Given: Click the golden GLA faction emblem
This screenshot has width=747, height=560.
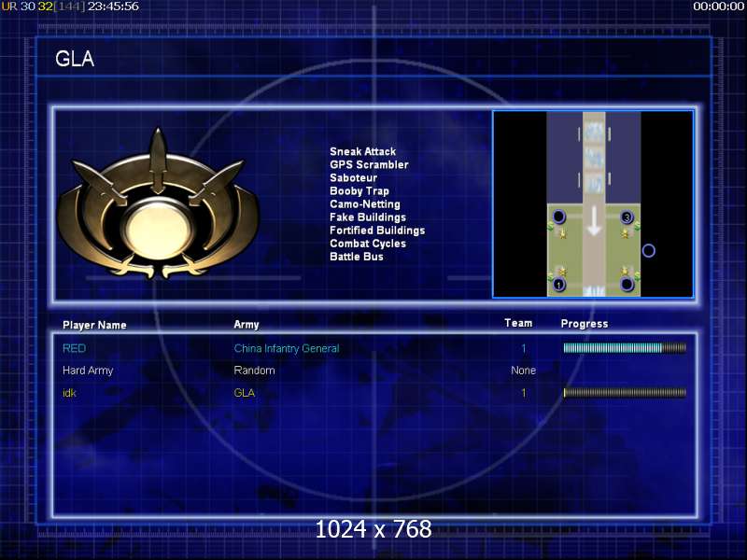Looking at the screenshot, I should tap(158, 205).
